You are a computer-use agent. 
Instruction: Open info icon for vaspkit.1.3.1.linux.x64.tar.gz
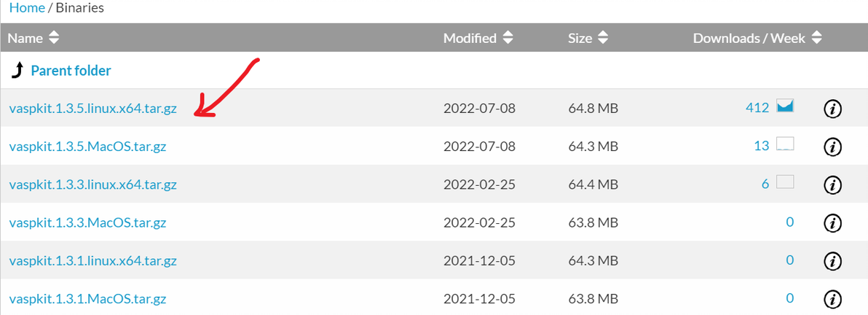point(832,260)
